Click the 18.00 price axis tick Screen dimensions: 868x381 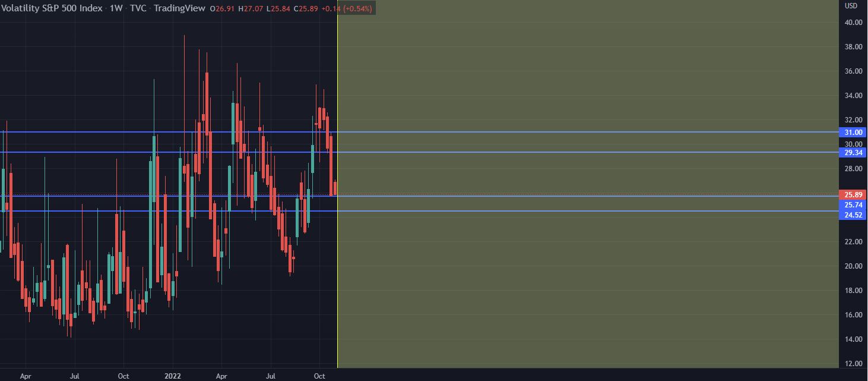[853, 291]
